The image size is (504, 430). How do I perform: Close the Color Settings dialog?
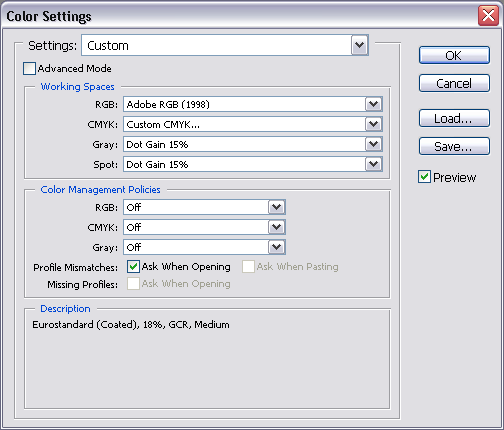click(x=488, y=15)
